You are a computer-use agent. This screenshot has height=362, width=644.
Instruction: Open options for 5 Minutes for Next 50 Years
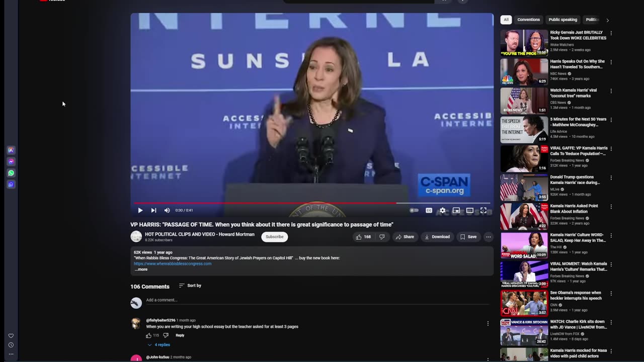click(x=611, y=120)
